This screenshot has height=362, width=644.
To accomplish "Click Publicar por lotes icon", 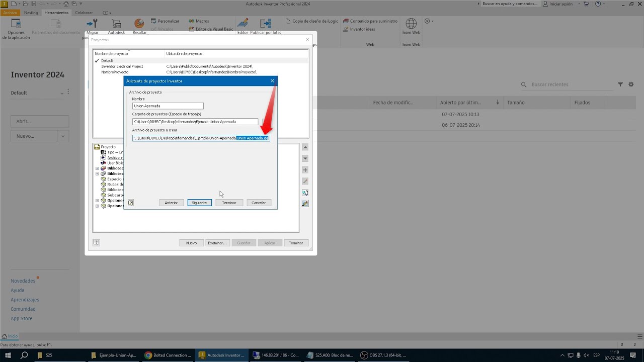I will 266,24.
